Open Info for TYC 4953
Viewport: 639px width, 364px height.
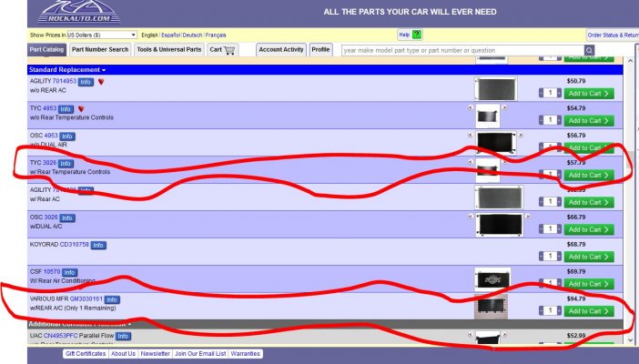click(66, 109)
